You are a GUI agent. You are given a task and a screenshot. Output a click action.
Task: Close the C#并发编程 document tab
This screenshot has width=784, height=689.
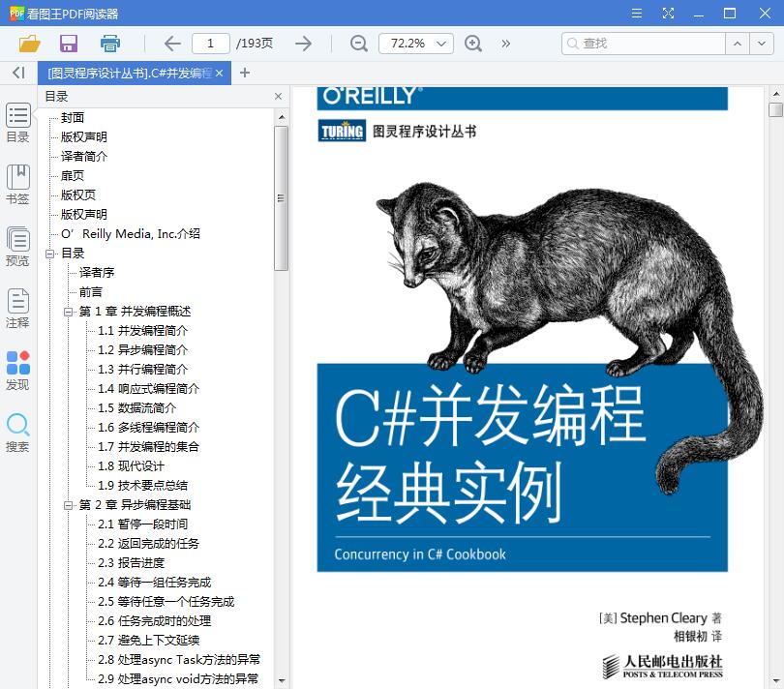click(x=219, y=73)
